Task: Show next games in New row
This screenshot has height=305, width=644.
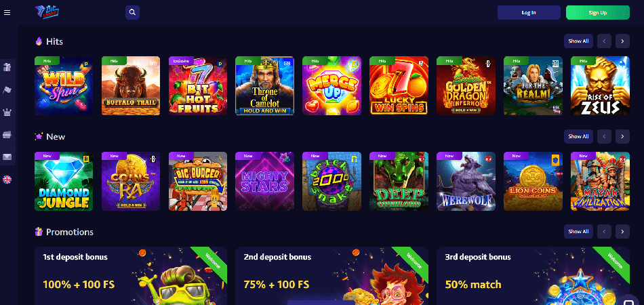Action: [622, 136]
